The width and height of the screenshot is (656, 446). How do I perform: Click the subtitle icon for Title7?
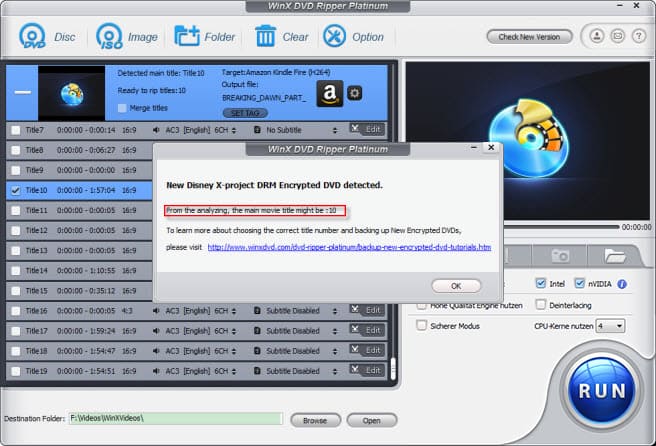click(x=257, y=130)
